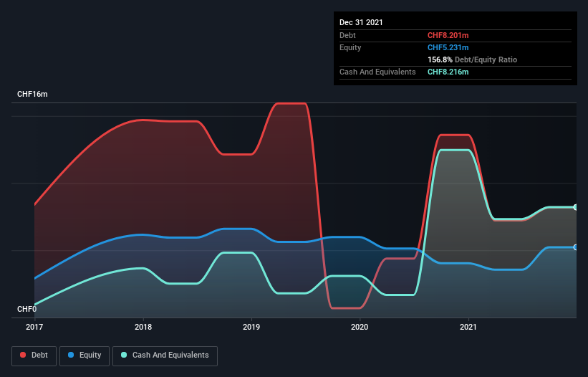Viewport: 588px width, 377px height.
Task: Click the red Debt legend dot
Action: tap(23, 355)
